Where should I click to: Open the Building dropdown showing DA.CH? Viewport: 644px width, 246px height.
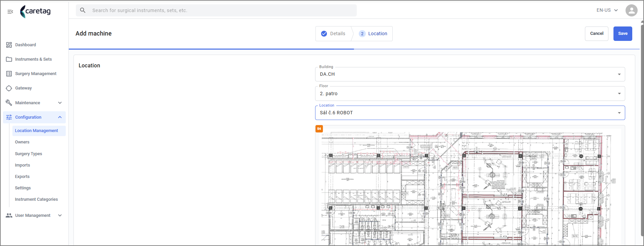(x=470, y=74)
